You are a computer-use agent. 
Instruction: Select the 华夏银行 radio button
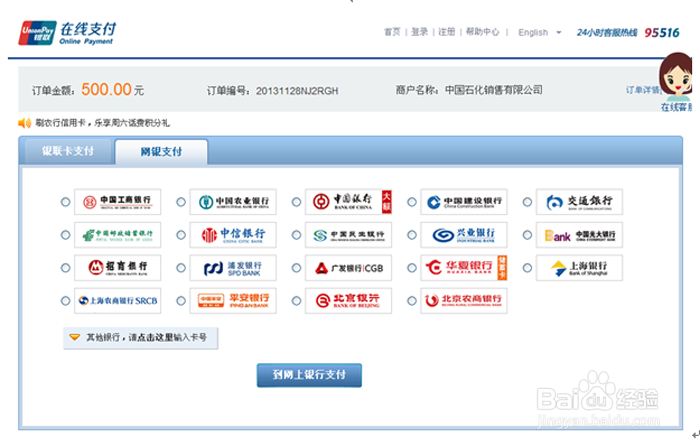pos(412,268)
